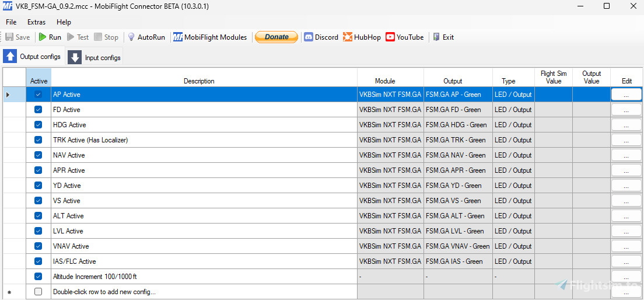
Task: Open the edit button for NAV Active
Action: coord(626,155)
